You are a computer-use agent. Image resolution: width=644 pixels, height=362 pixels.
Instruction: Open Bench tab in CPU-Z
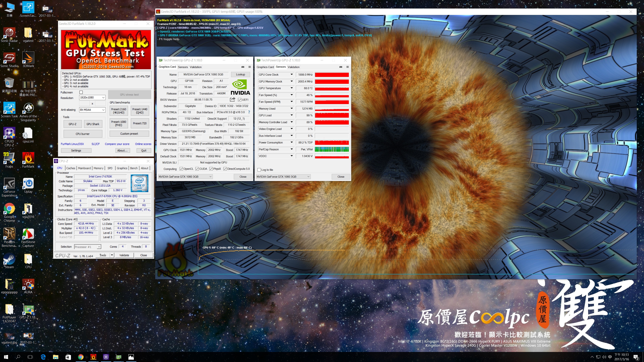pos(134,168)
